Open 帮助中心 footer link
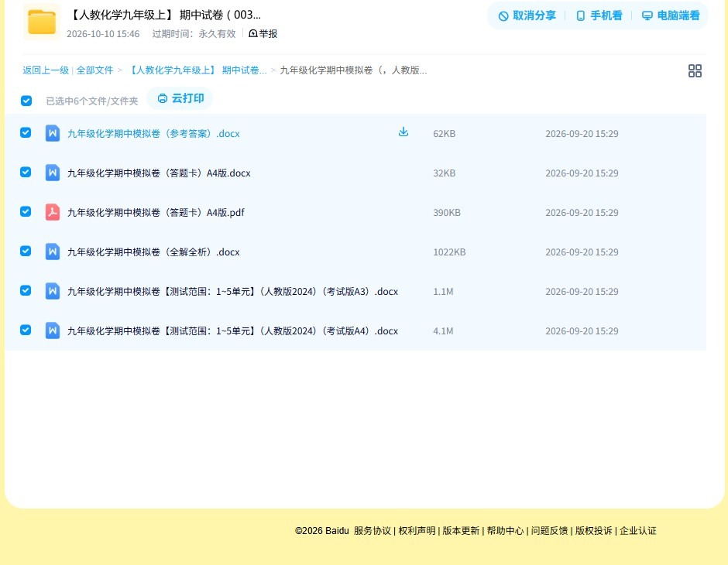Viewport: 728px width, 565px height. [x=505, y=531]
